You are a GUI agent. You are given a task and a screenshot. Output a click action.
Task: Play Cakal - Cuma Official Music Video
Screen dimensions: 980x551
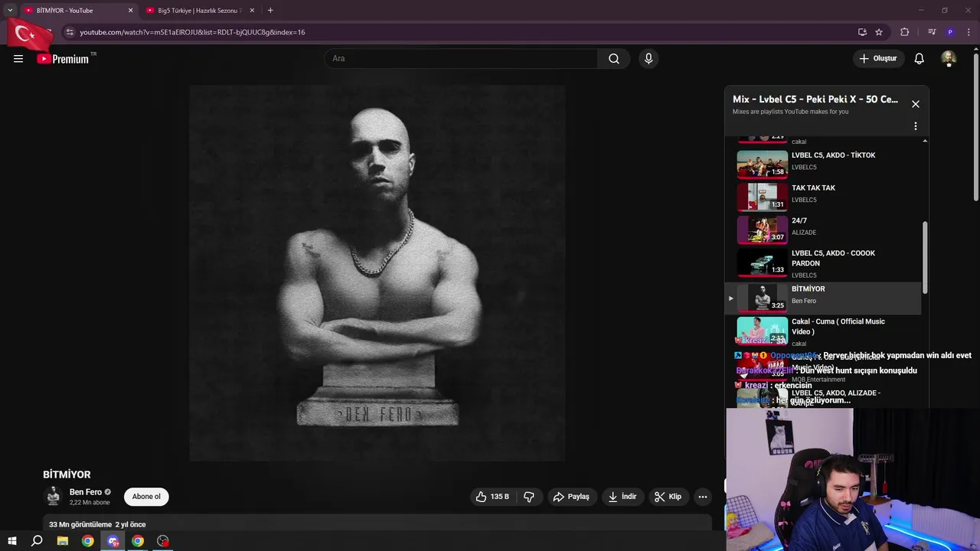pos(824,331)
